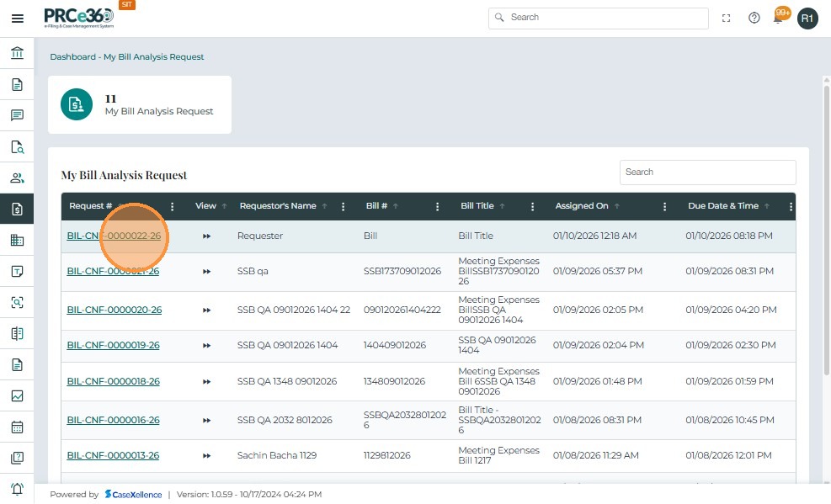Sort by Due Date & Time column

(x=722, y=206)
